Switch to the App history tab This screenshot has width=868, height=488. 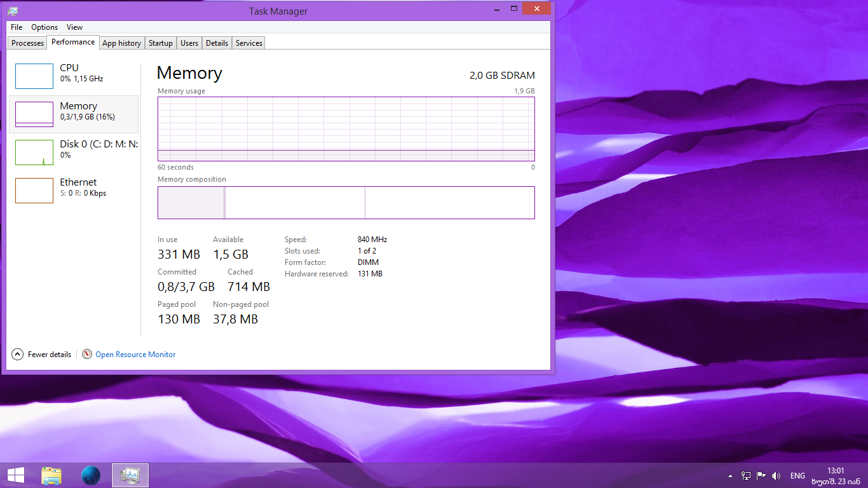click(121, 43)
